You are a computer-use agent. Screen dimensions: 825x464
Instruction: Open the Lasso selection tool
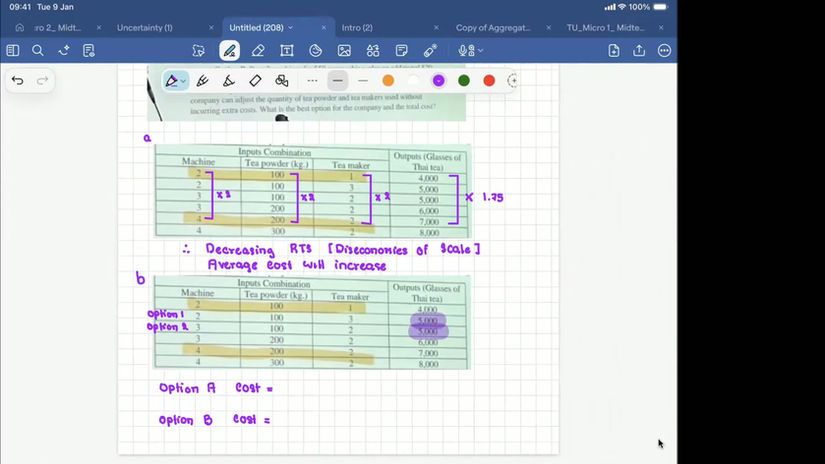point(198,51)
